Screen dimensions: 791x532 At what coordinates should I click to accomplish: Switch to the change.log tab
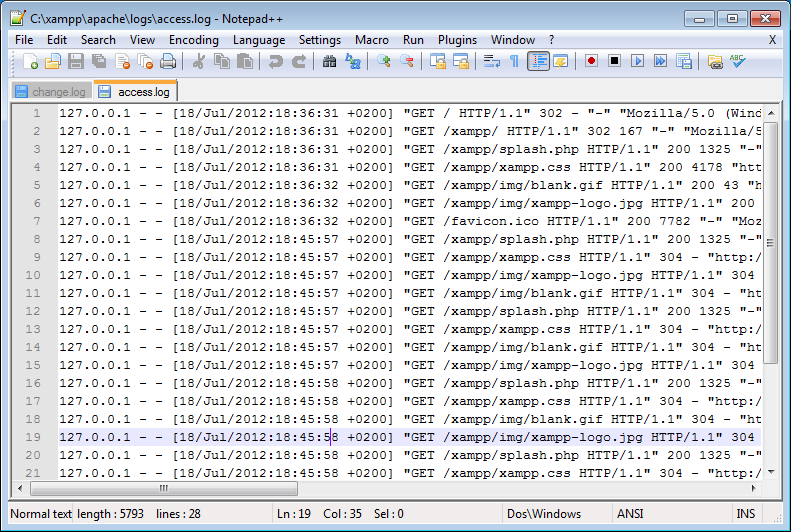pyautogui.click(x=51, y=92)
